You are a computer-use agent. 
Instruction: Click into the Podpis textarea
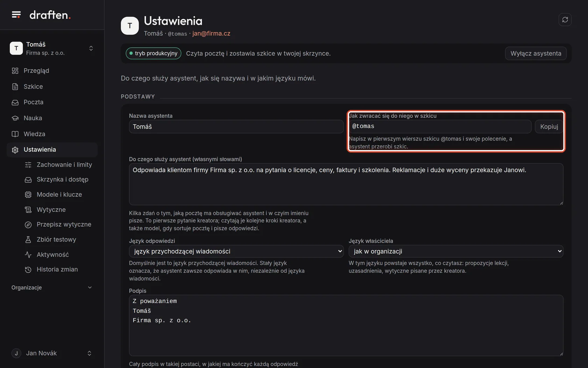pos(346,326)
